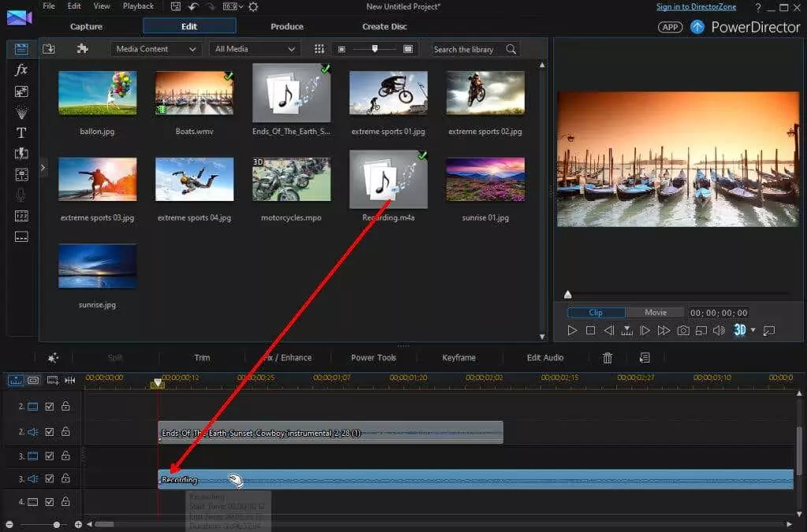Click Sign in to DirectorZone link
This screenshot has height=532, width=807.
696,7
